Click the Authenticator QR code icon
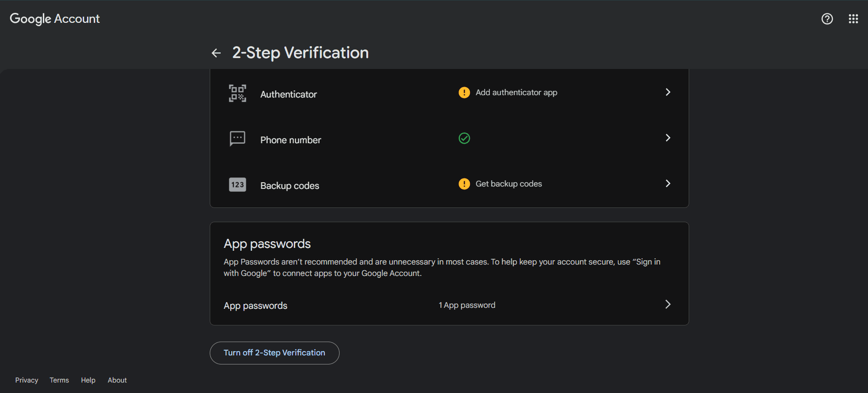Screen dimensions: 868x393 (x=237, y=93)
